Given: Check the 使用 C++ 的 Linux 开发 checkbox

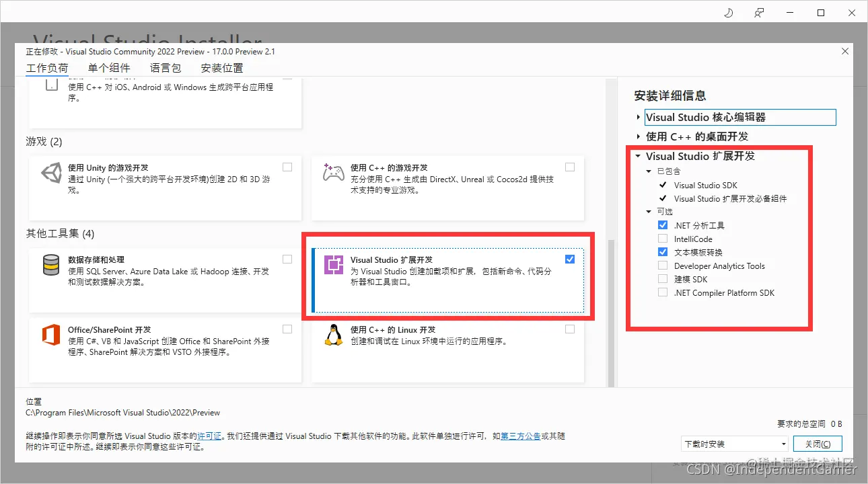Looking at the screenshot, I should 570,329.
